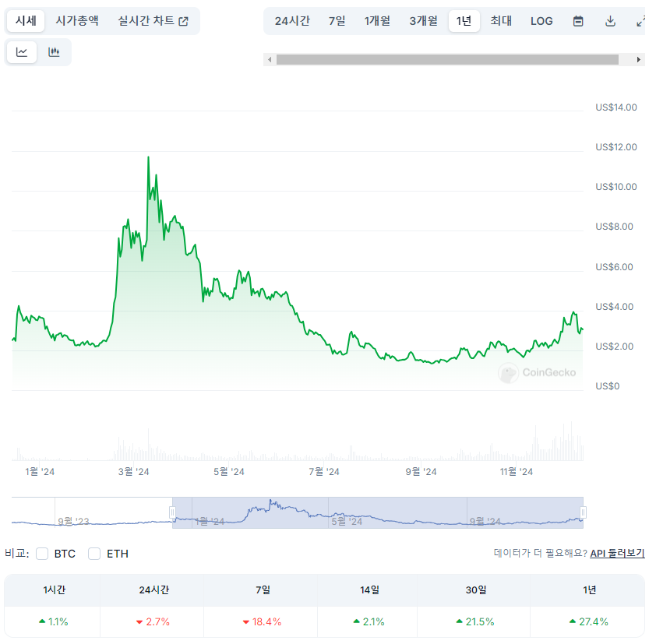Click the 5월 '24 date label

[x=229, y=472]
